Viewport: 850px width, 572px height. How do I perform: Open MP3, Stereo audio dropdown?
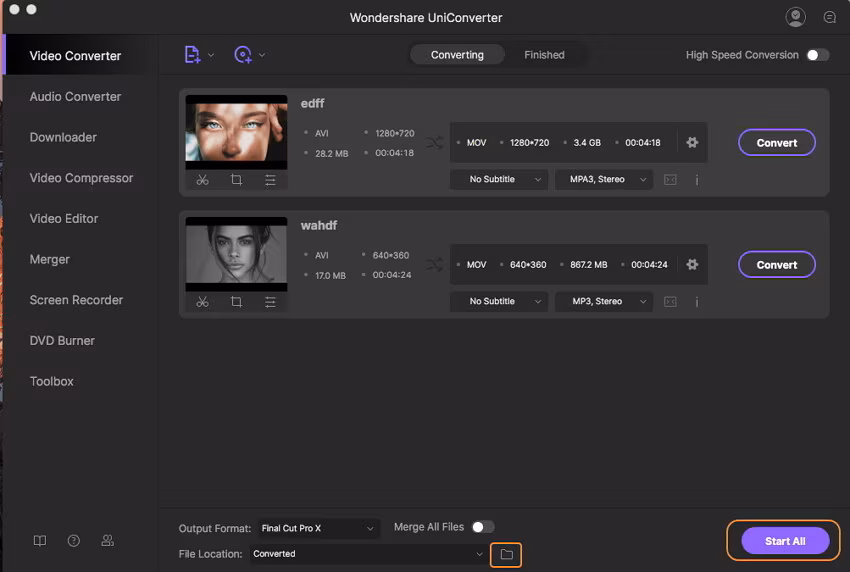(x=604, y=301)
